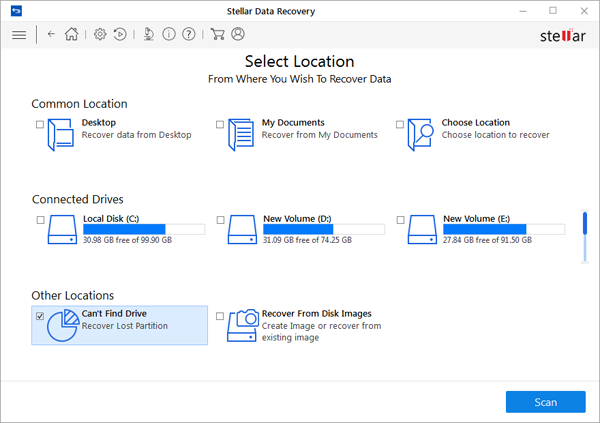The image size is (600, 423).
Task: Click '31.09 GB free of 74.25 GB' text
Action: 307,240
